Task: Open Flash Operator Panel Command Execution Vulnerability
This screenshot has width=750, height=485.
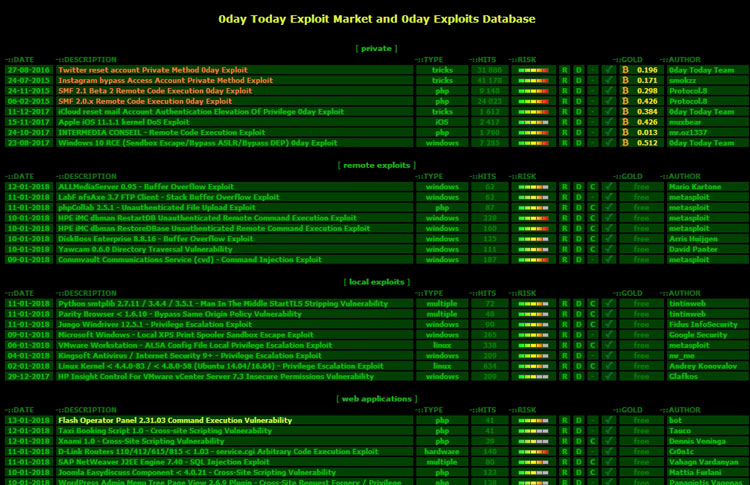Action: [175, 420]
